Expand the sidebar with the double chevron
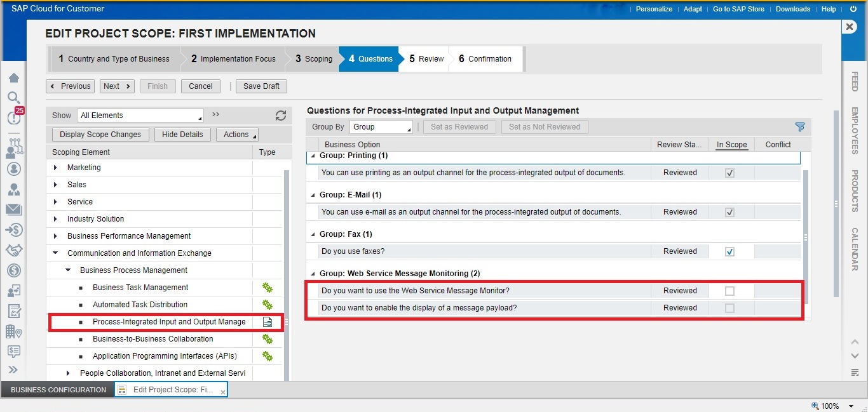This screenshot has height=412, width=868. coord(13,370)
